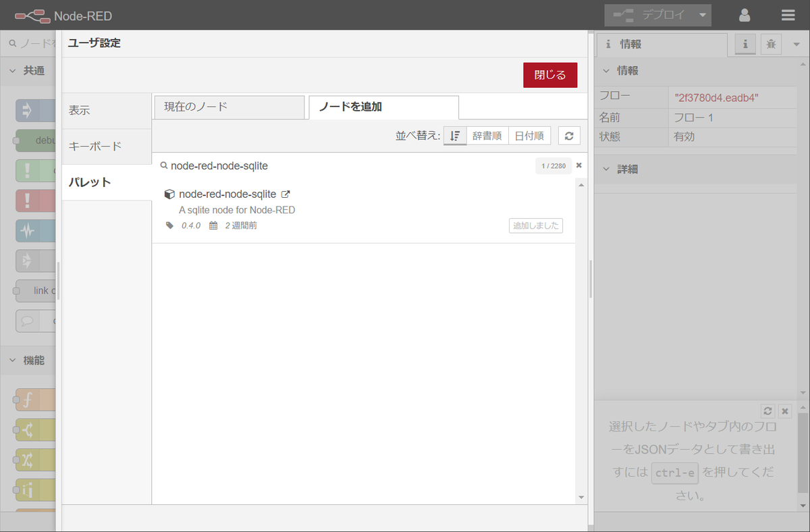Select the パレット settings tab

pos(107,182)
